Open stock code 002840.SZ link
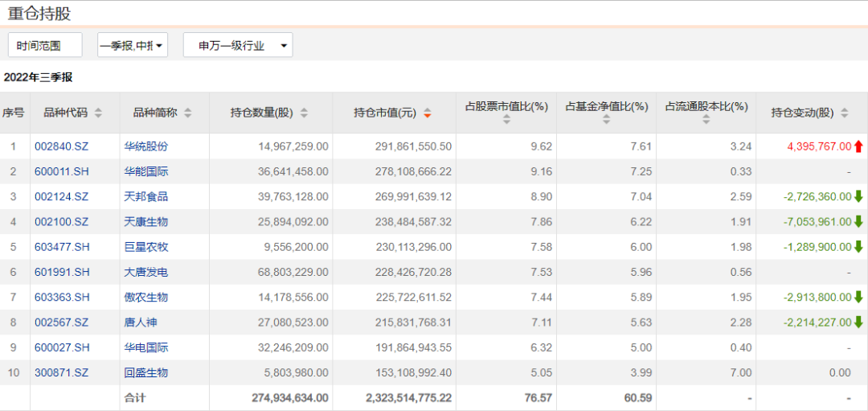868x411 pixels. [x=59, y=146]
